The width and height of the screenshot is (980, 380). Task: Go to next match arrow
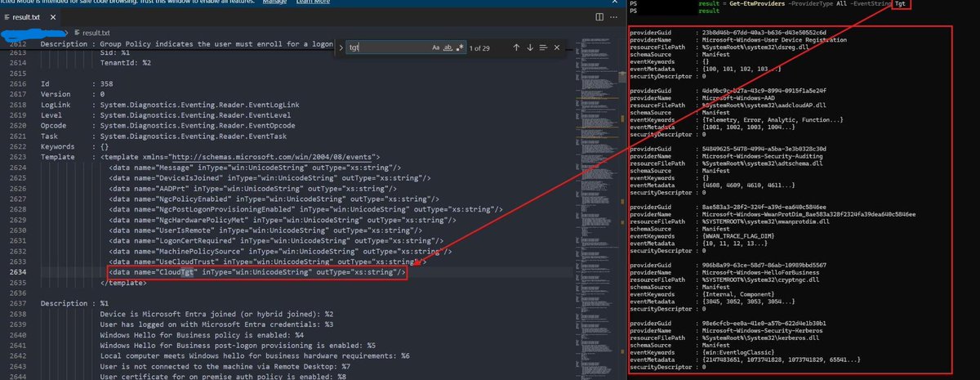coord(529,47)
